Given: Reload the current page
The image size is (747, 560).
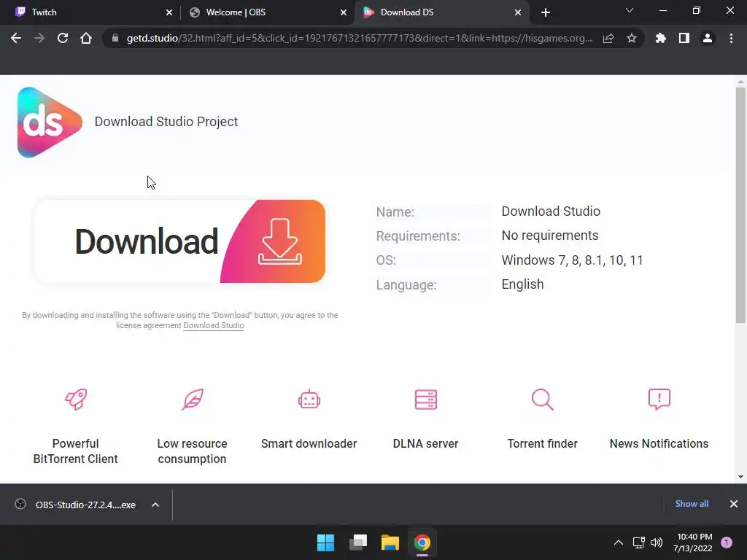Looking at the screenshot, I should tap(63, 38).
